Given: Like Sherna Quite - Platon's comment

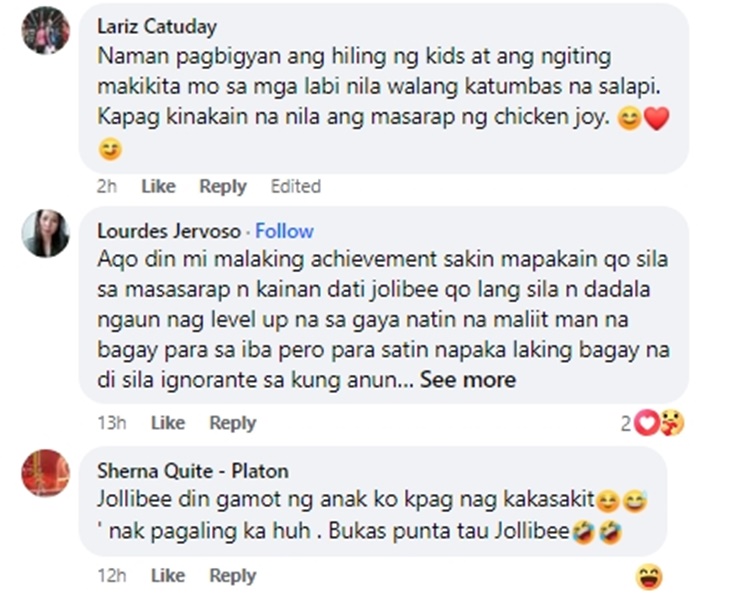Looking at the screenshot, I should [168, 575].
